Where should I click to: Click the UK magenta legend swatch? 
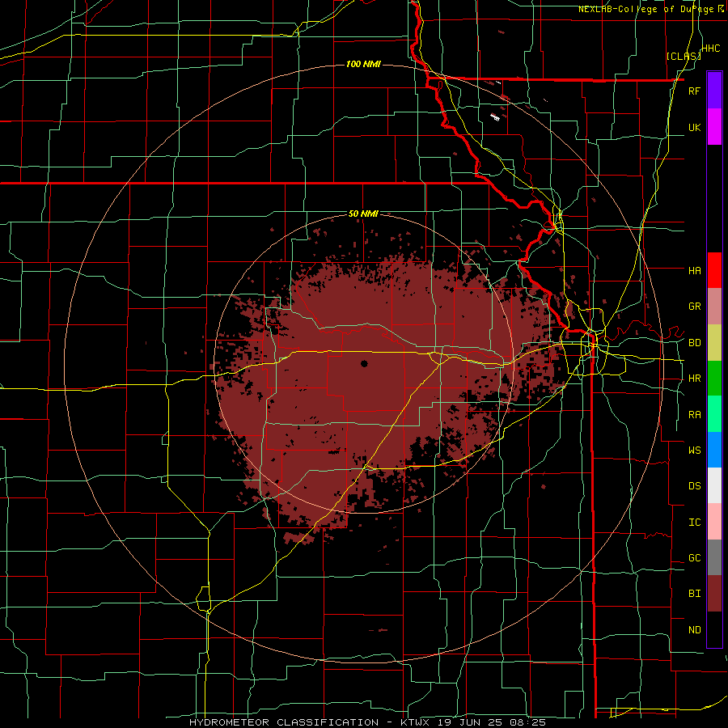714,127
